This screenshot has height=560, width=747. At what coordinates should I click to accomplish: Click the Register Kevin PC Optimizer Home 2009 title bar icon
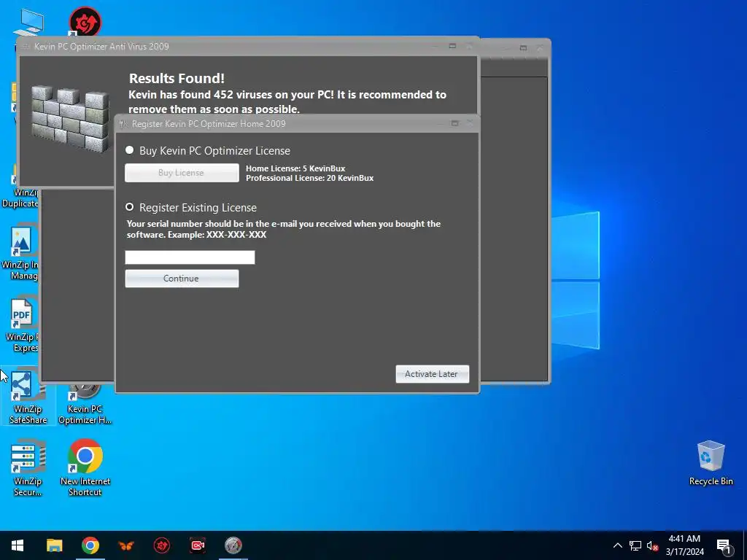pyautogui.click(x=123, y=124)
